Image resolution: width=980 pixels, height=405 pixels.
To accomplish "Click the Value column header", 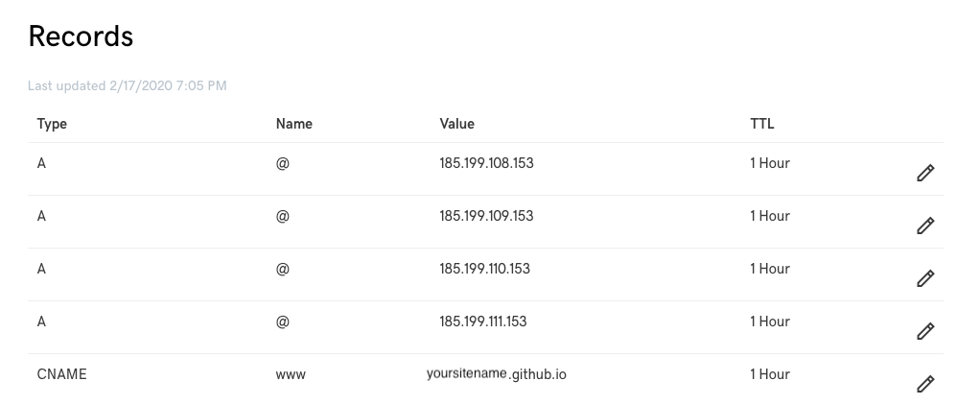I will click(x=456, y=124).
